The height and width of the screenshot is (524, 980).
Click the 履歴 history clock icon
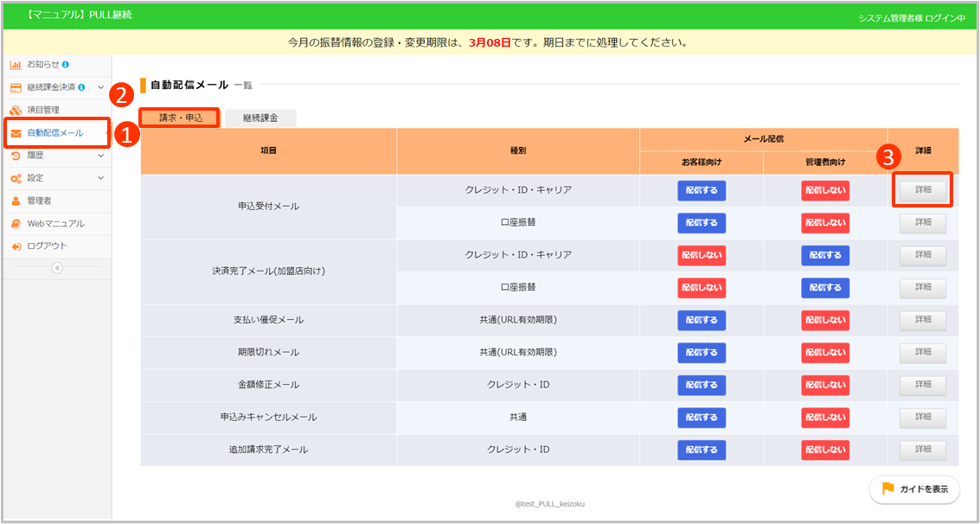16,156
